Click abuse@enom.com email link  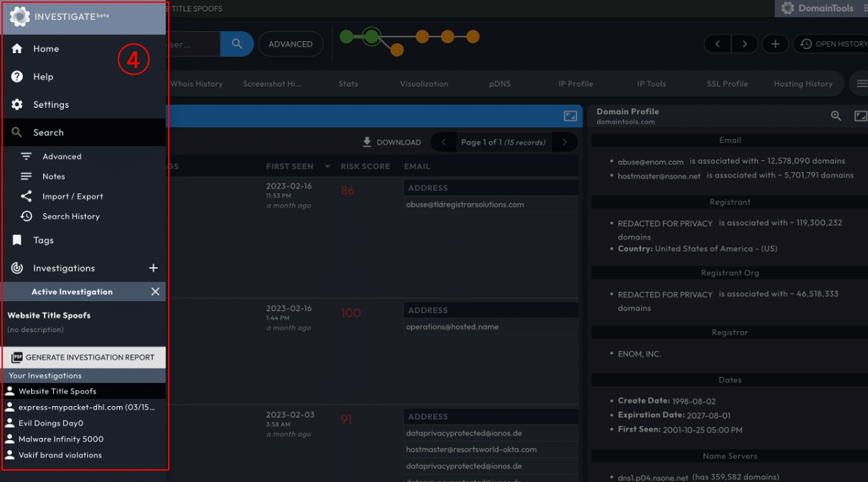point(650,162)
